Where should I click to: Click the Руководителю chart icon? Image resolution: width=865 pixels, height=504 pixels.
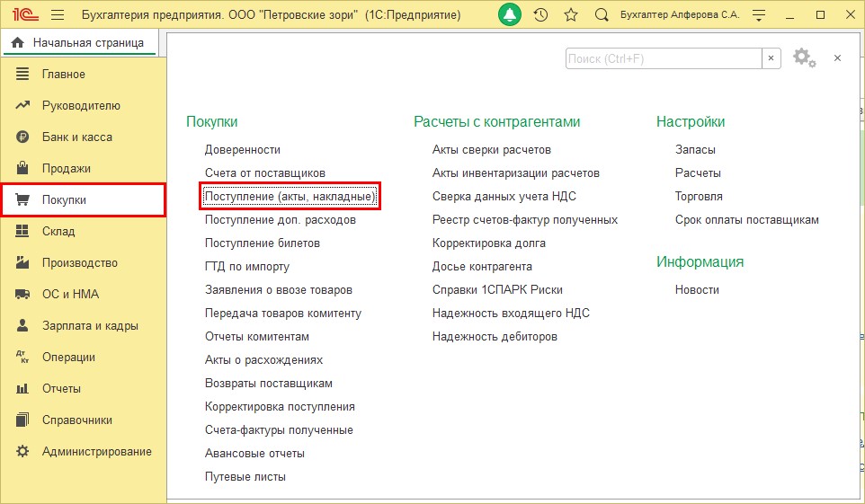coord(22,105)
